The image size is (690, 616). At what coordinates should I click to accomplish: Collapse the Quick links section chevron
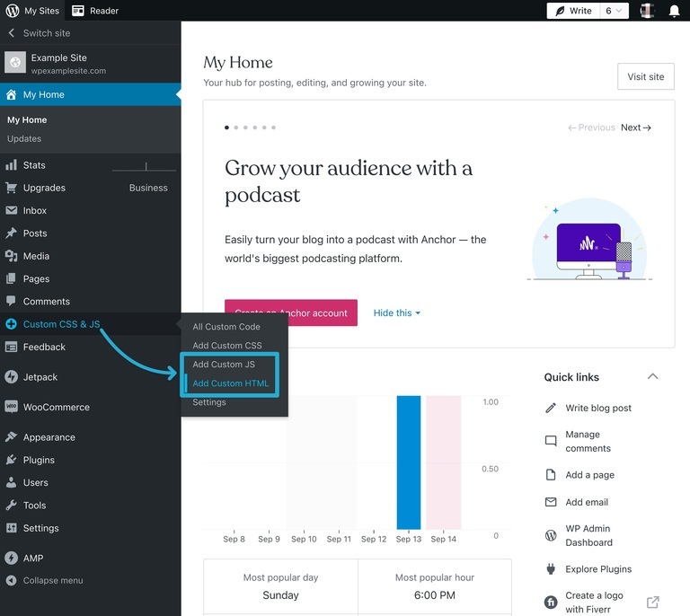[652, 376]
